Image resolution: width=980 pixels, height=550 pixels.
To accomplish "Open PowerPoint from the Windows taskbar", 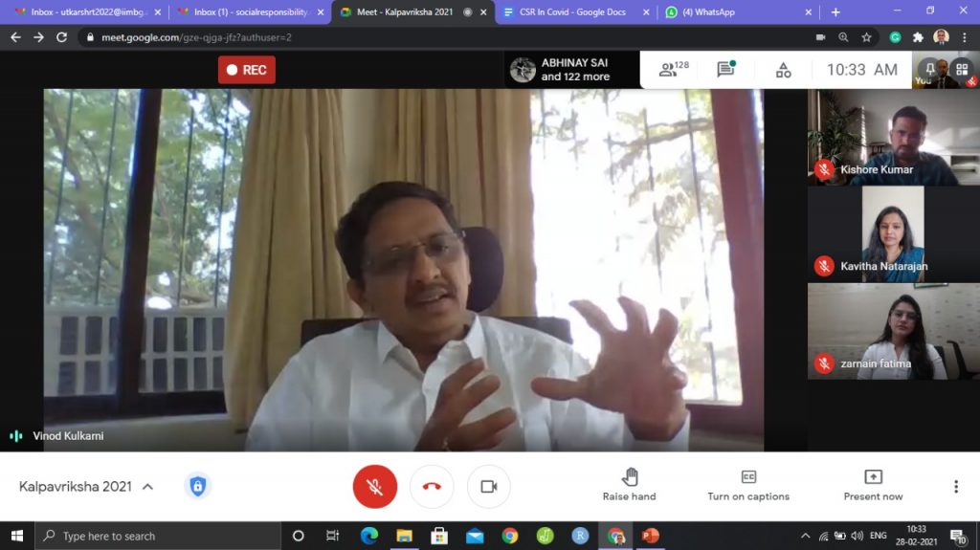I will [651, 536].
